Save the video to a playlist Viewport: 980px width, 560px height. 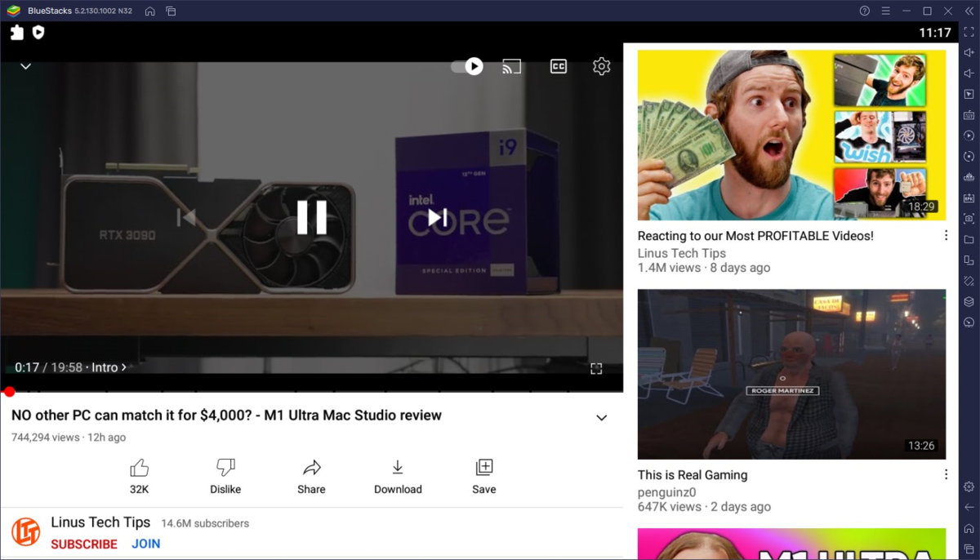[484, 477]
